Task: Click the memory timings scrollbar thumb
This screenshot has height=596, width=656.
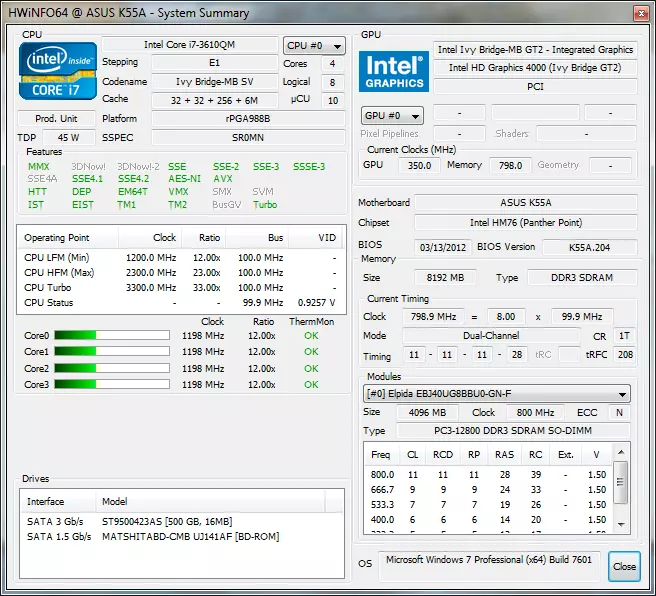Action: click(x=620, y=482)
